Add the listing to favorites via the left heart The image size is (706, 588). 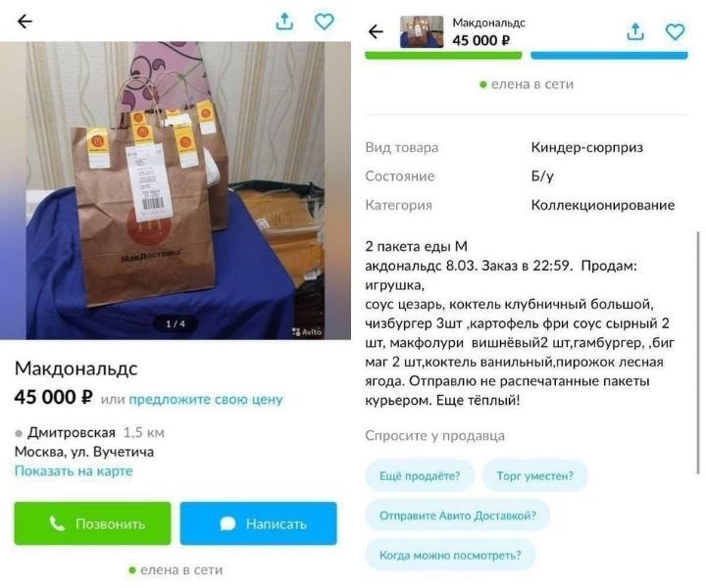[324, 22]
